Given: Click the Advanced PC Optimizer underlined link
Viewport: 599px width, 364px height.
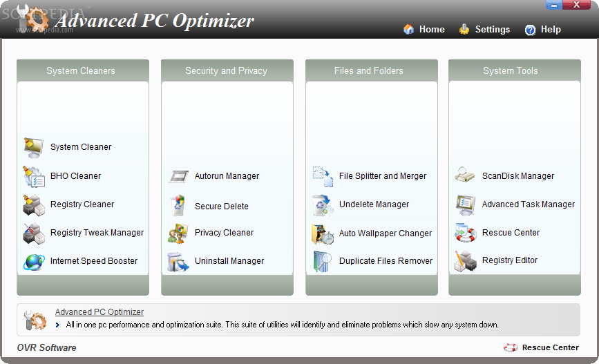Looking at the screenshot, I should click(x=99, y=312).
